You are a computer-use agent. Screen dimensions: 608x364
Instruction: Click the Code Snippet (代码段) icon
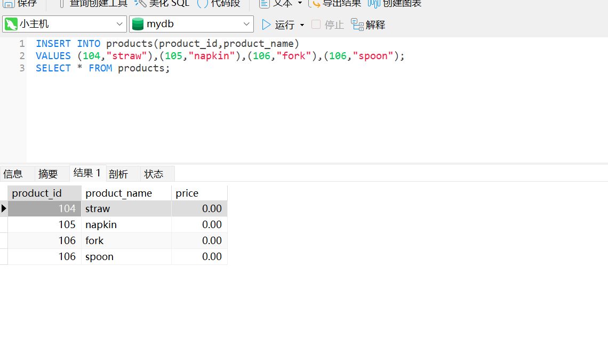[203, 3]
